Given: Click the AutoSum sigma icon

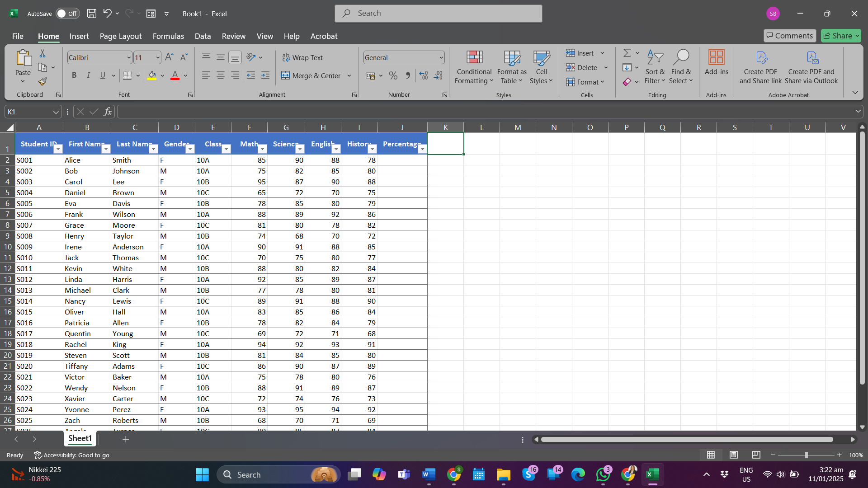Looking at the screenshot, I should (627, 53).
